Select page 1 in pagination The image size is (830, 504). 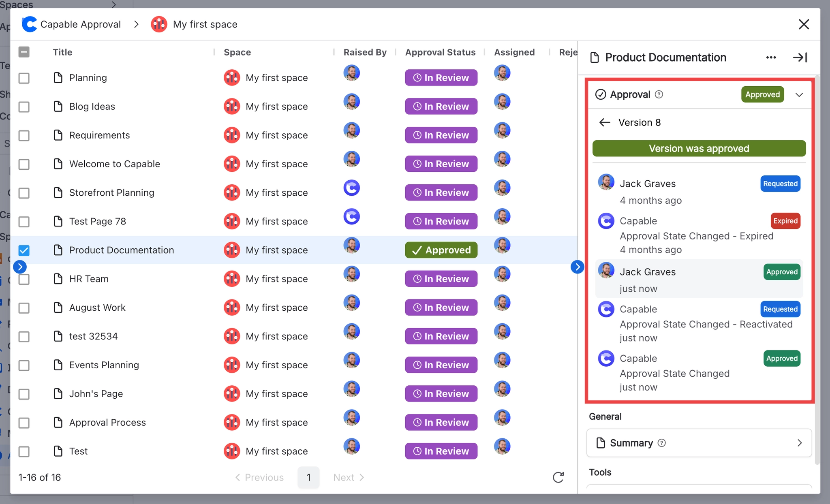coord(308,477)
